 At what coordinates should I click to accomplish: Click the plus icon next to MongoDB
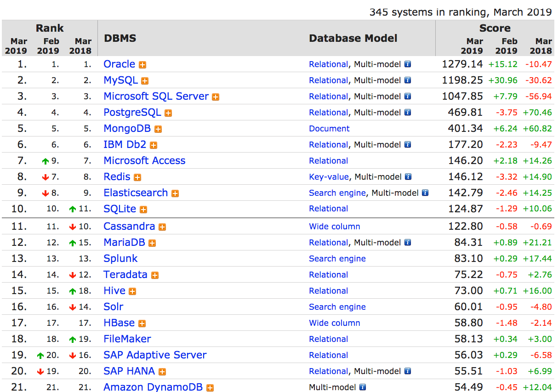[158, 130]
